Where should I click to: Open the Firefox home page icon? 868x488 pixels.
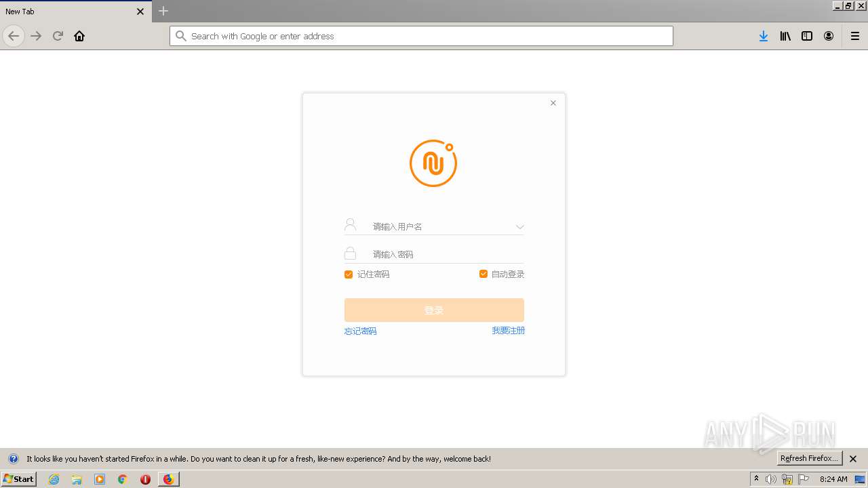tap(79, 36)
